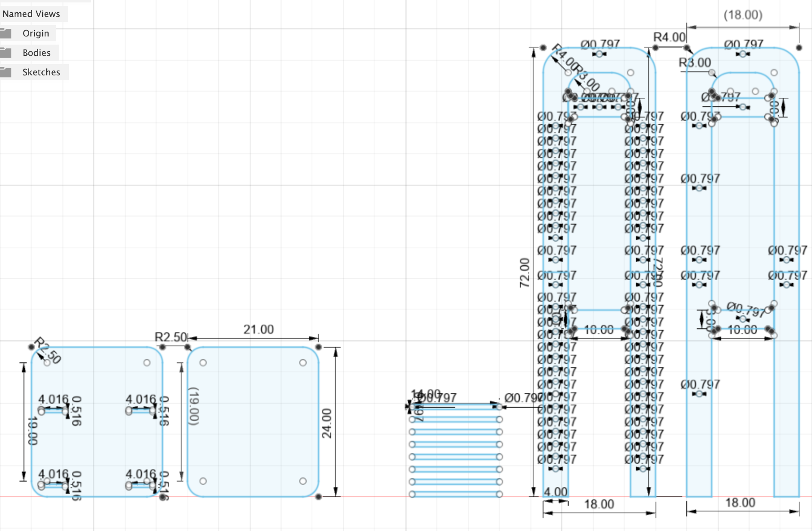This screenshot has width=812, height=531.
Task: Select the 10.00 dimension inside the right U-shape
Action: coord(742,330)
